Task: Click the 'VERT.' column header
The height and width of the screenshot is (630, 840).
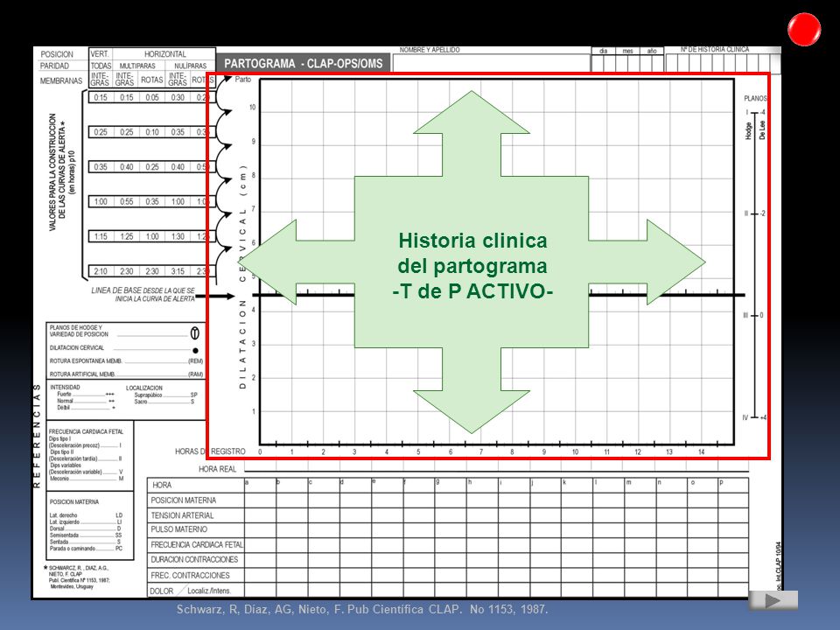Action: pos(100,54)
